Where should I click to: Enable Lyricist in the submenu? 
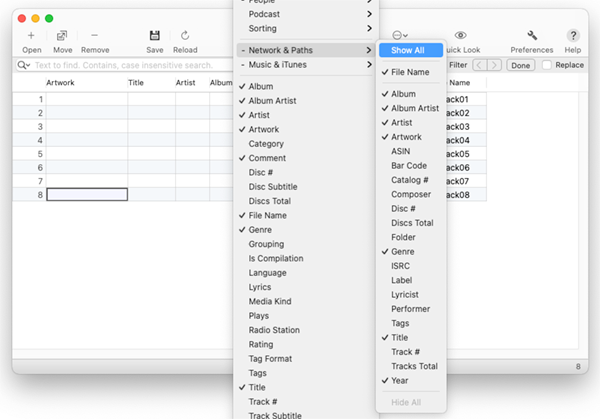tap(411, 295)
